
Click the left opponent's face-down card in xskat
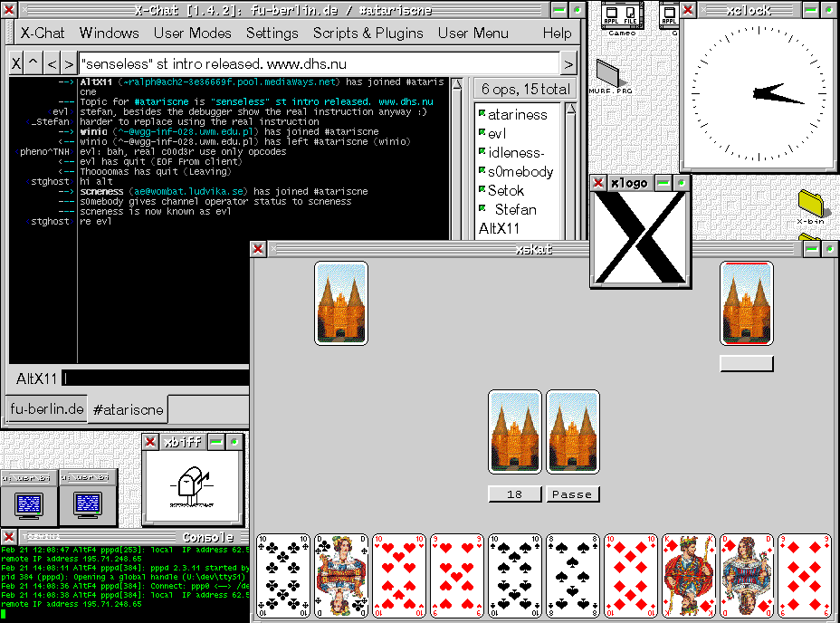[341, 303]
